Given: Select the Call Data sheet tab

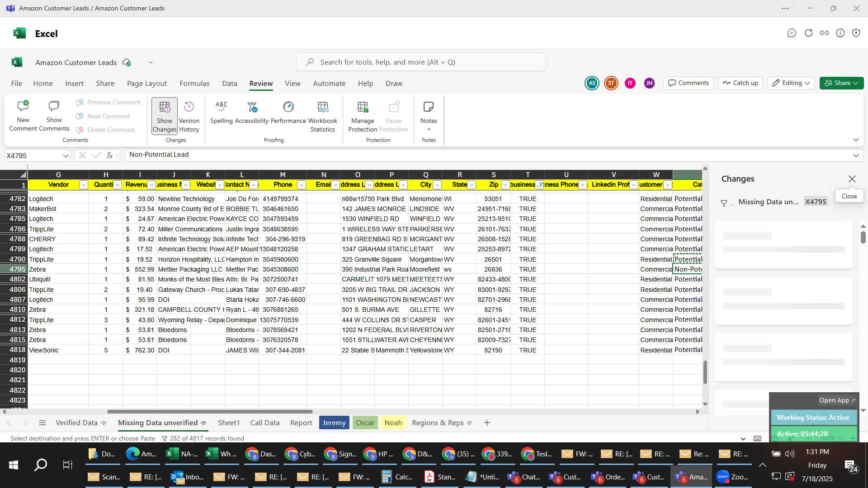Looking at the screenshot, I should coord(265,423).
